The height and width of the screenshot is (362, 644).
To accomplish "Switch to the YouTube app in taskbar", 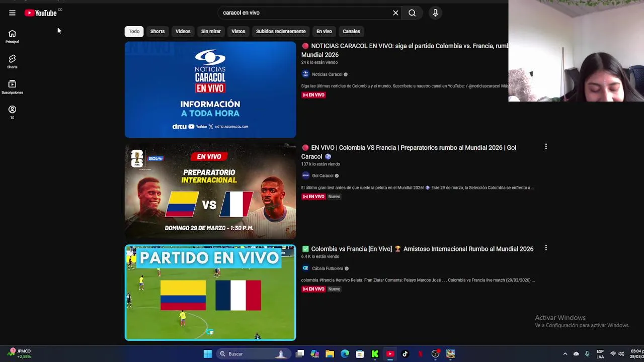I will (x=390, y=354).
